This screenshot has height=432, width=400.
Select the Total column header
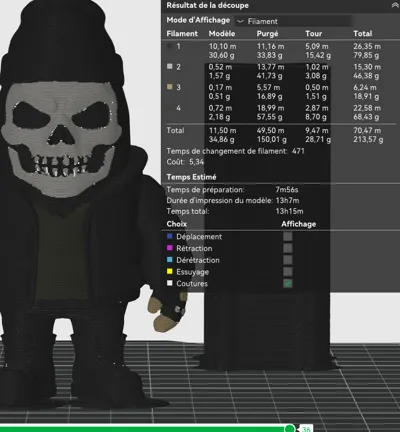point(363,33)
